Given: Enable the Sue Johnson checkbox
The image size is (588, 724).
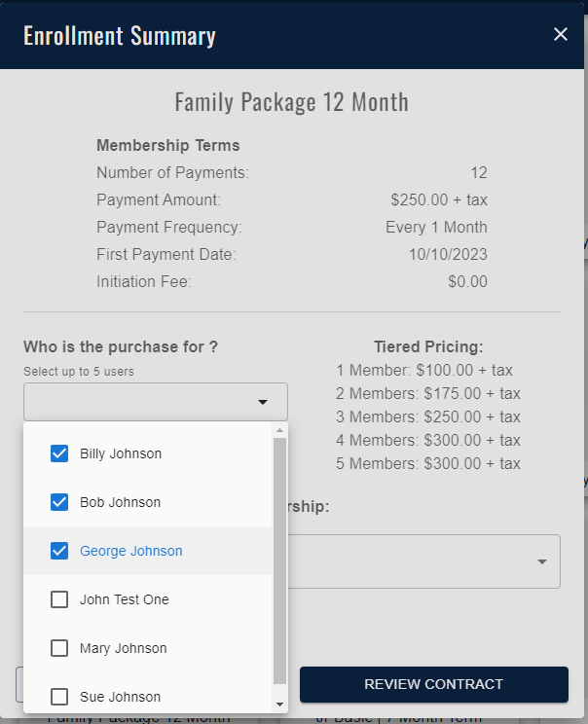Looking at the screenshot, I should pyautogui.click(x=59, y=697).
